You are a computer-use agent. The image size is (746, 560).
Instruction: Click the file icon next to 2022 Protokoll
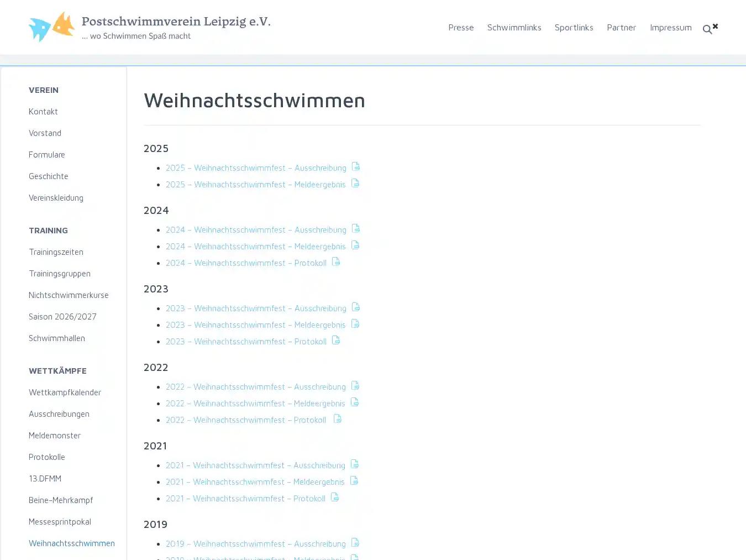337,418
